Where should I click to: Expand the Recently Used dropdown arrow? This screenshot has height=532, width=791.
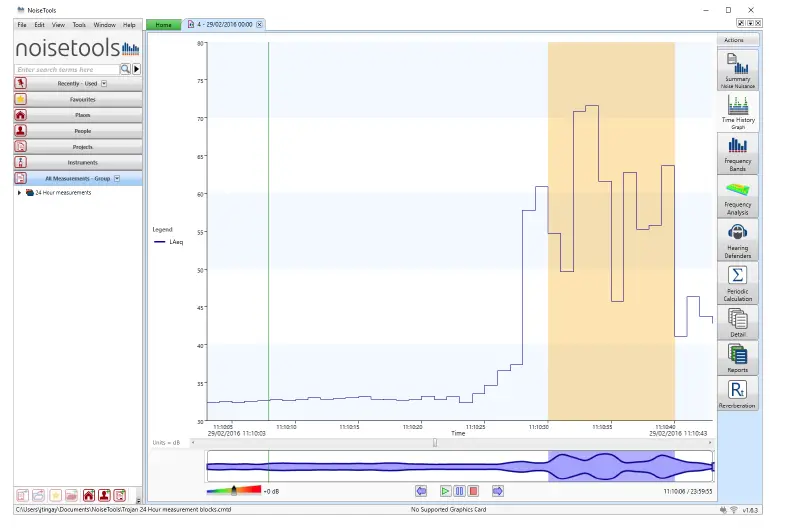[104, 83]
